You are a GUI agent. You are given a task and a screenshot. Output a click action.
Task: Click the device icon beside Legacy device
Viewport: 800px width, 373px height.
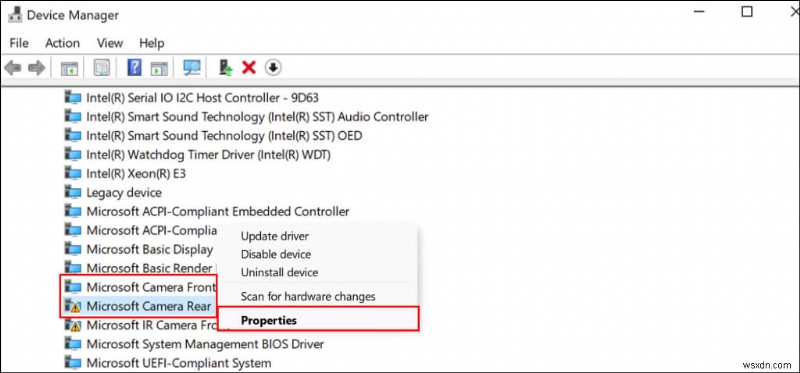tap(73, 192)
